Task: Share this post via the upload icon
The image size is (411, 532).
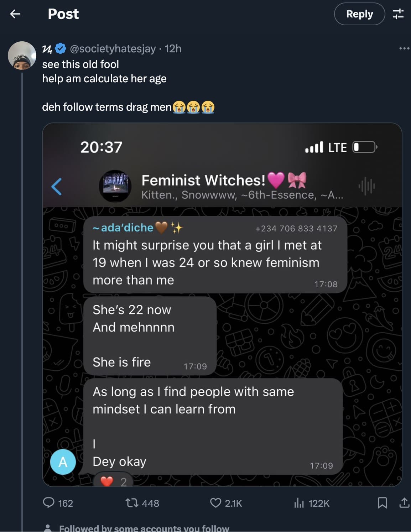Action: click(x=404, y=503)
